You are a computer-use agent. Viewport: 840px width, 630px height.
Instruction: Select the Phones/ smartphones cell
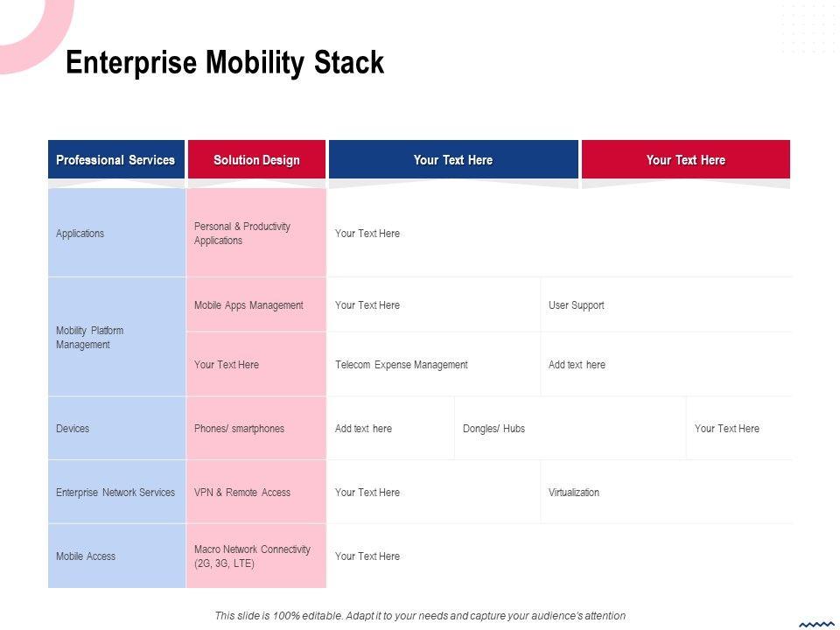click(x=240, y=429)
